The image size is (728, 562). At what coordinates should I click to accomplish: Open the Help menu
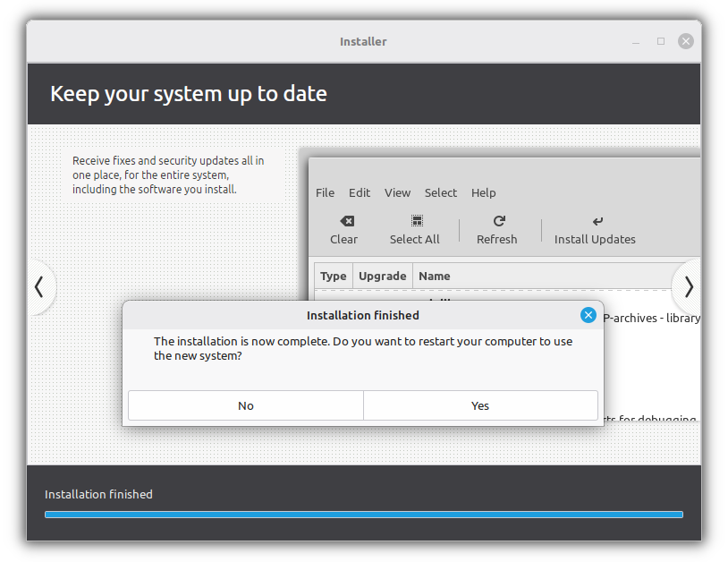coord(483,192)
